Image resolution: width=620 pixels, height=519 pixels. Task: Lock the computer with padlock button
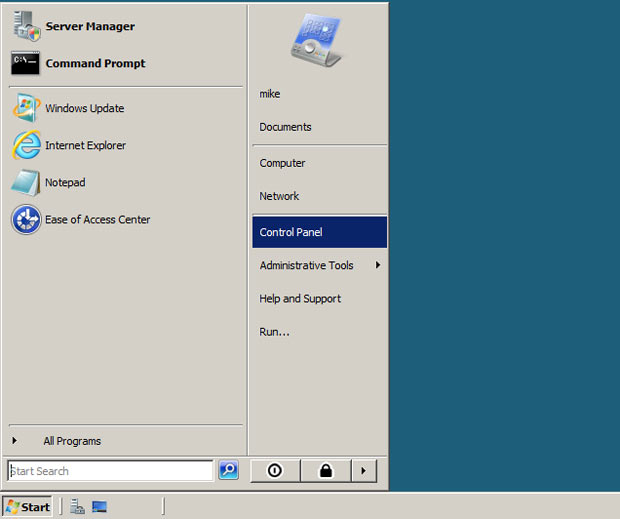click(x=326, y=470)
